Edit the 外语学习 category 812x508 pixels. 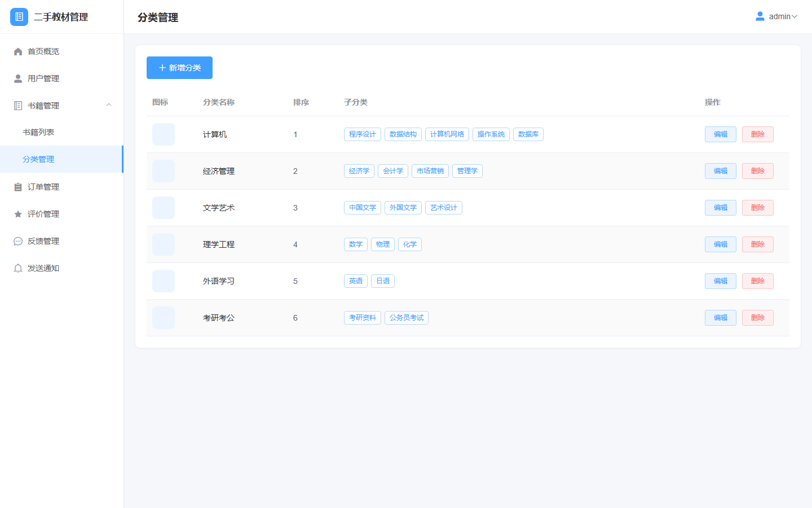[720, 281]
